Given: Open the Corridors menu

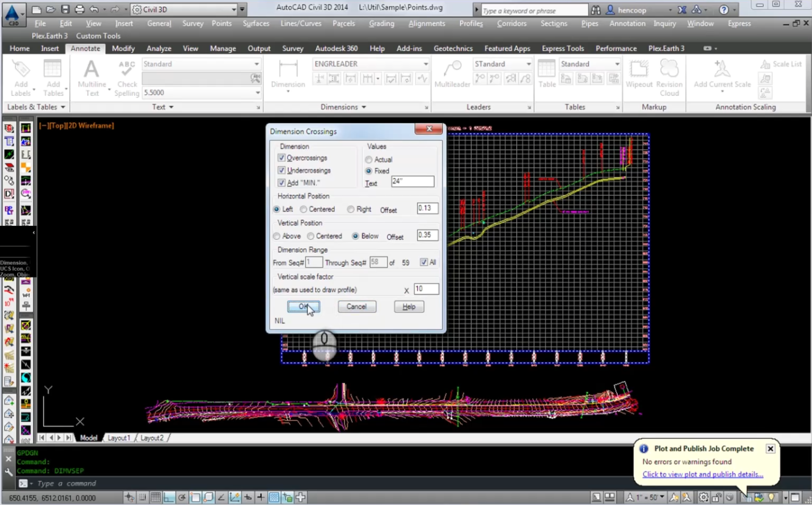Looking at the screenshot, I should (x=511, y=24).
